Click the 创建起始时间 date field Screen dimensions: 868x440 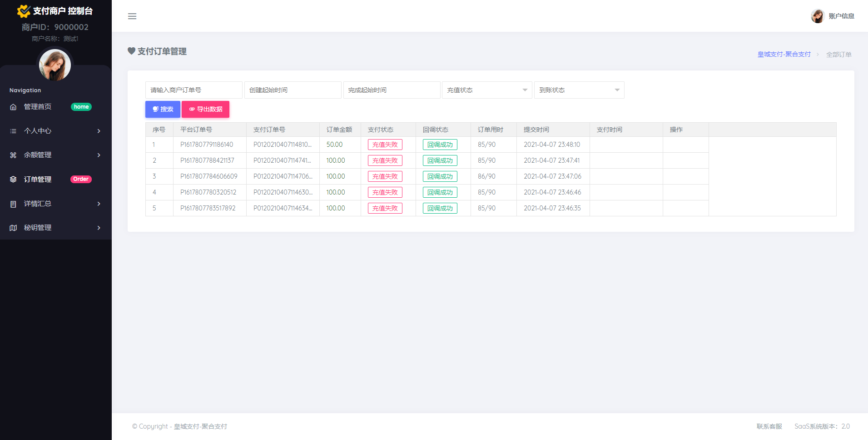(293, 90)
